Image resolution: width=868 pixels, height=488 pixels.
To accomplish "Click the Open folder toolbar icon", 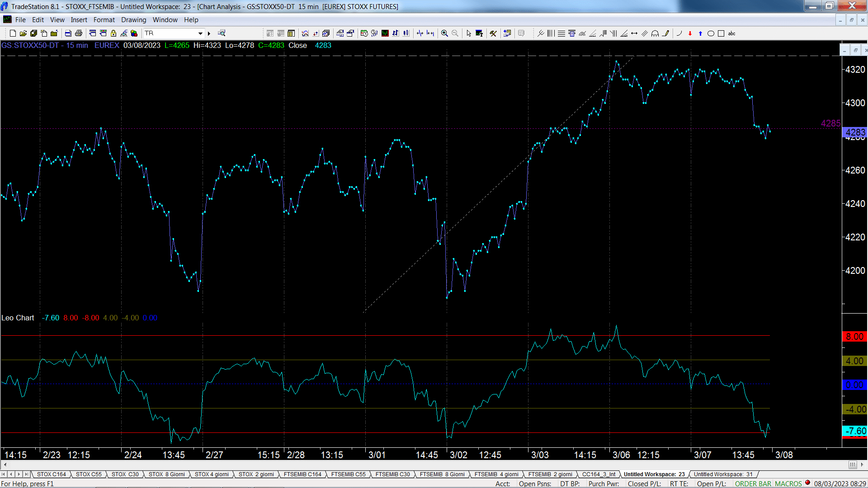I will pos(23,33).
